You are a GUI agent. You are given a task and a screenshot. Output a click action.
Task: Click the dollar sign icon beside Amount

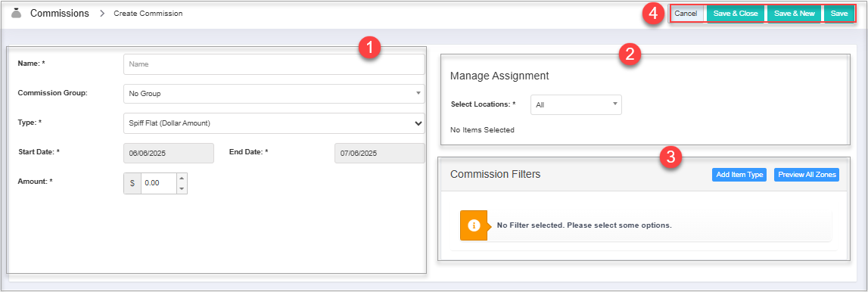pos(132,183)
